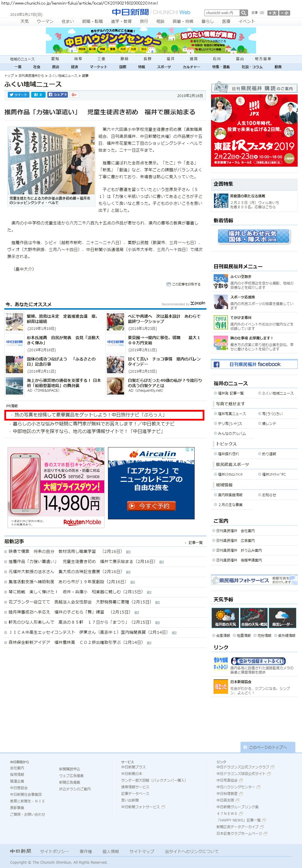The width and height of the screenshot is (302, 868).
Task: Click the Hatena bookmark B! button
Action: coord(38,95)
